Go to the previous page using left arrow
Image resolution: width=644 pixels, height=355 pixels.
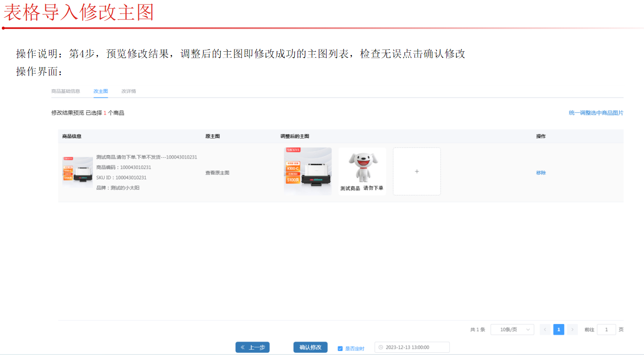coord(545,330)
